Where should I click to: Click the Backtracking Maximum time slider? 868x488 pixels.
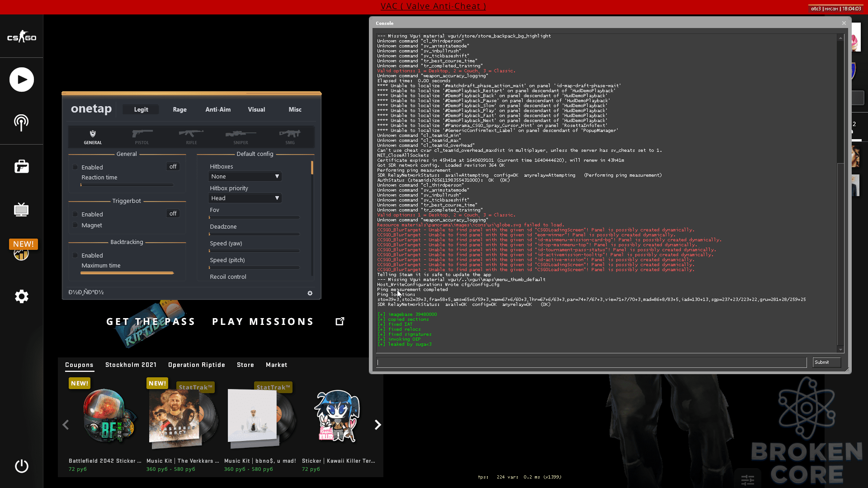[127, 273]
